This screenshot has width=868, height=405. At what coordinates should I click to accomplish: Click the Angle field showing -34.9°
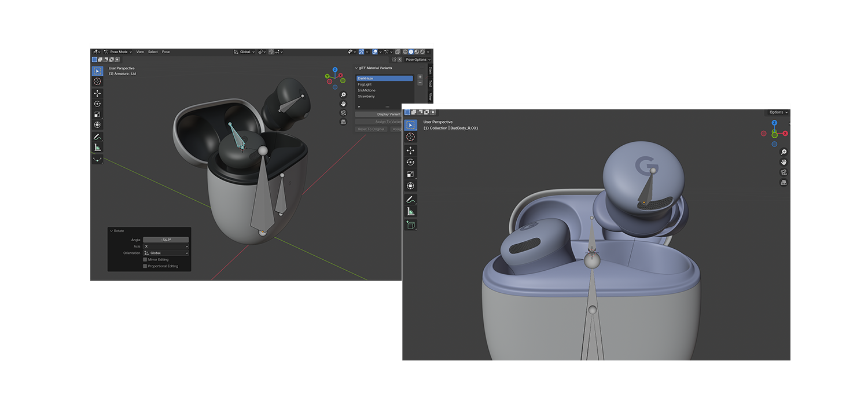point(165,240)
